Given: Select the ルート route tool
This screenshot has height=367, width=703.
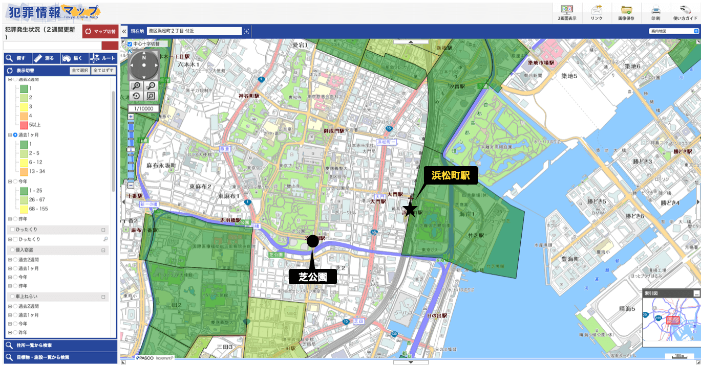Looking at the screenshot, I should coord(103,58).
